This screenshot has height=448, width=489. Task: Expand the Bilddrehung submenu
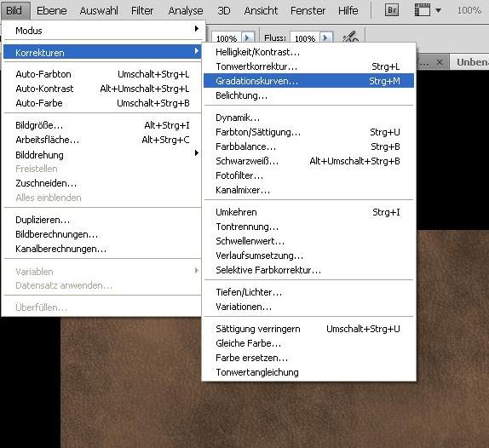coord(102,155)
